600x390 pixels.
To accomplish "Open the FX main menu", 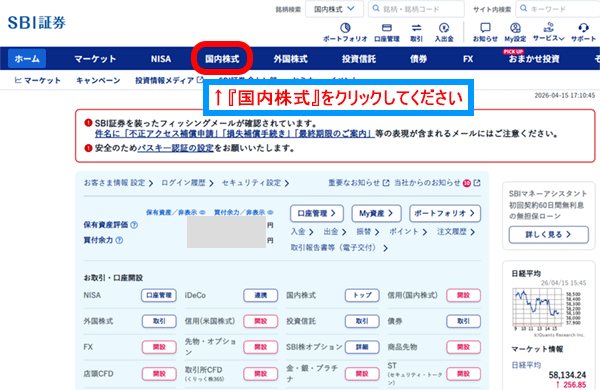I will click(468, 59).
